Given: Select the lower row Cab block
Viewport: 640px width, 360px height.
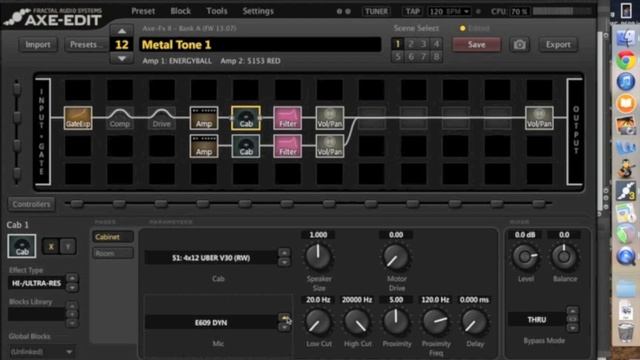Looking at the screenshot, I should click(246, 146).
